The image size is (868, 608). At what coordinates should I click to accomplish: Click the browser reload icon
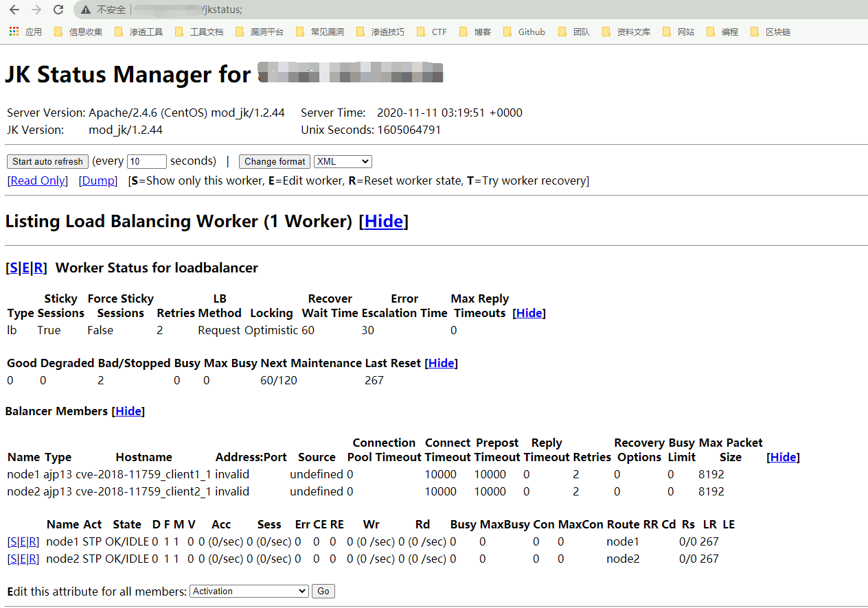(58, 10)
